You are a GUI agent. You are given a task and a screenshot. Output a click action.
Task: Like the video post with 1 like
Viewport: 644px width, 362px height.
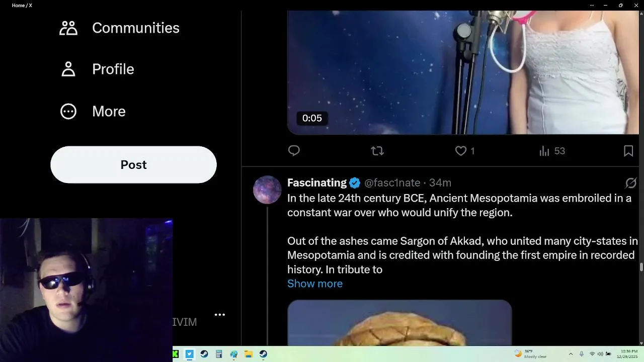pyautogui.click(x=465, y=151)
